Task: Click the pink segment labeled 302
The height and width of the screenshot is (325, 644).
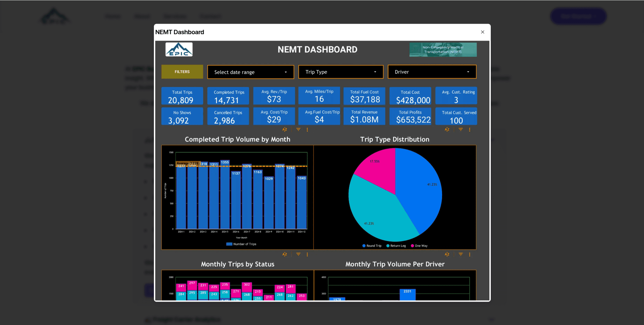Action: coord(247,287)
